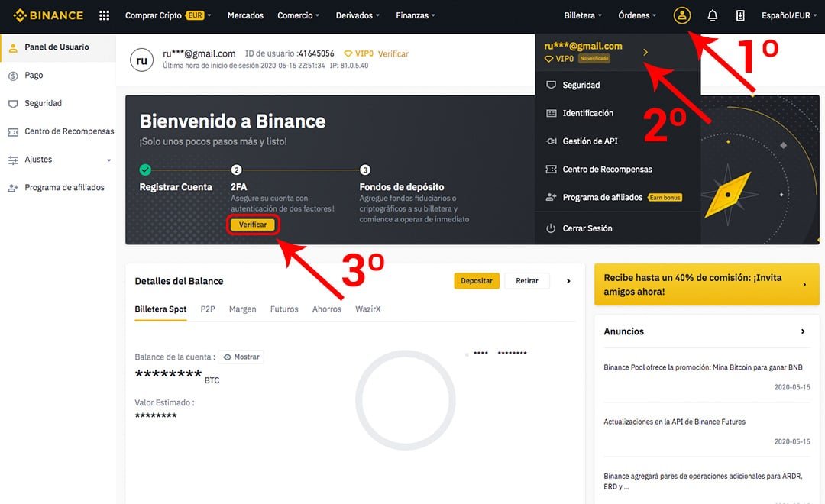
Task: Open the Español/EUR language selector
Action: point(789,15)
